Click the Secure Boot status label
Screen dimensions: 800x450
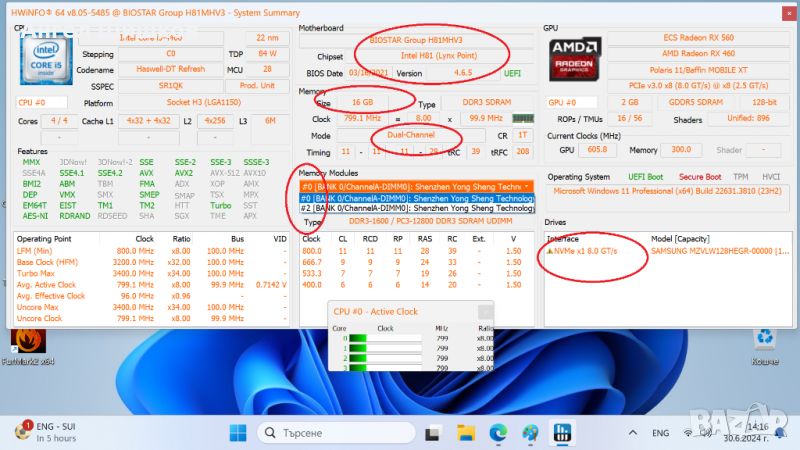click(700, 177)
